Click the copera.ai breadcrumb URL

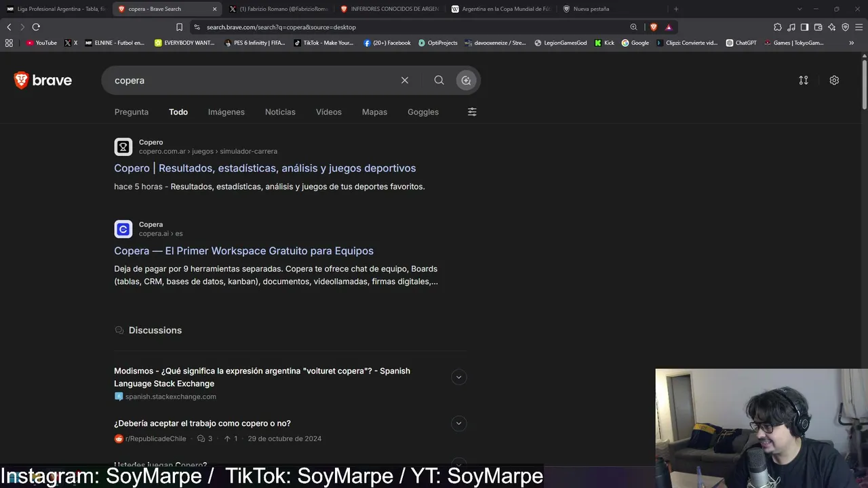pos(161,234)
